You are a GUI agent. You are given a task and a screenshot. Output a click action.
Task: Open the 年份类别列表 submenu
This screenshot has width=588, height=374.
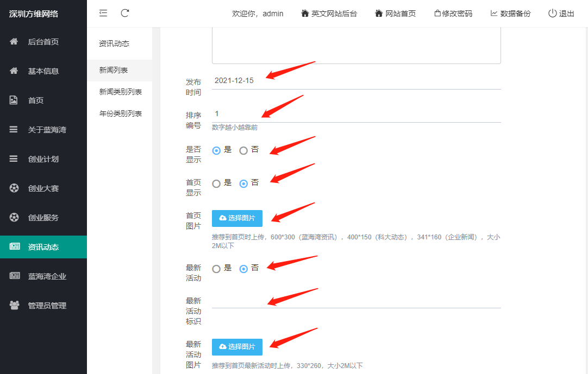pos(120,113)
